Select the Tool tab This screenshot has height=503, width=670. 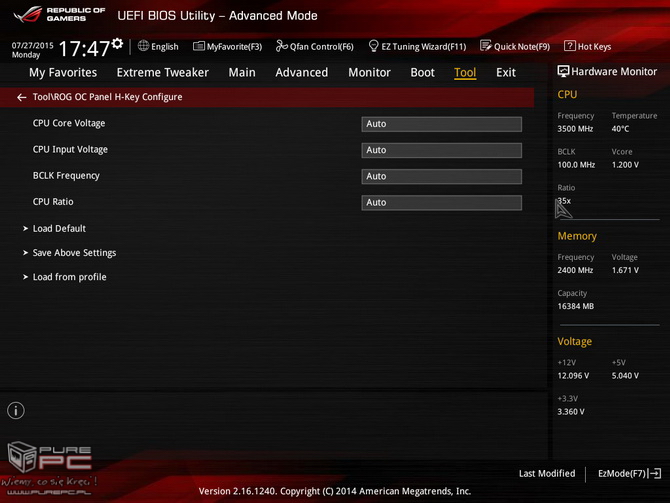[x=465, y=73]
